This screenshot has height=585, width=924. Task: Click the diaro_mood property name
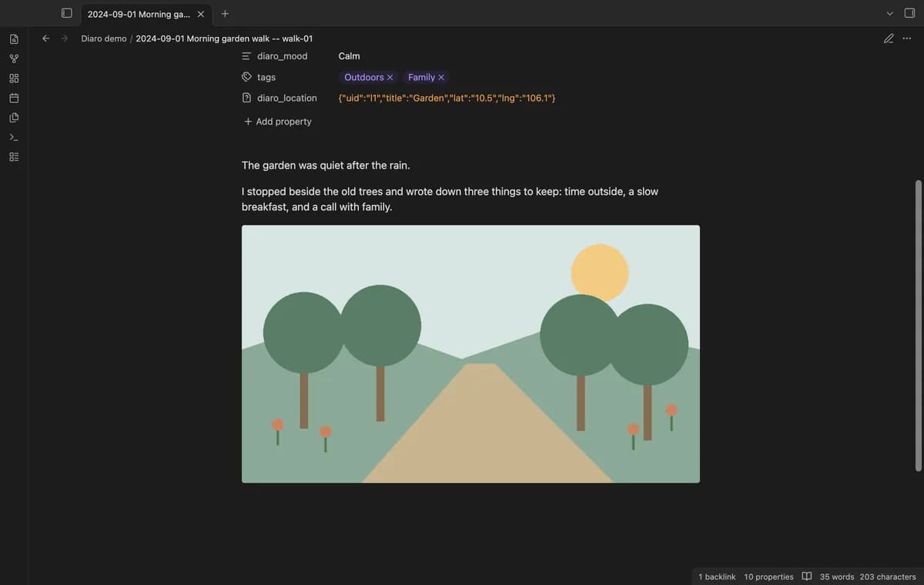(x=283, y=56)
